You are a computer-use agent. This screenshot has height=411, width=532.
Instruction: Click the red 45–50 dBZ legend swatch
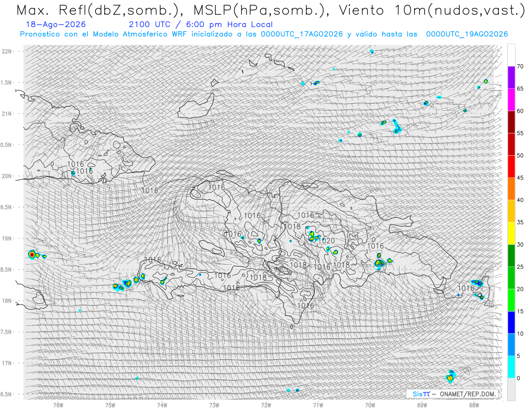[511, 167]
